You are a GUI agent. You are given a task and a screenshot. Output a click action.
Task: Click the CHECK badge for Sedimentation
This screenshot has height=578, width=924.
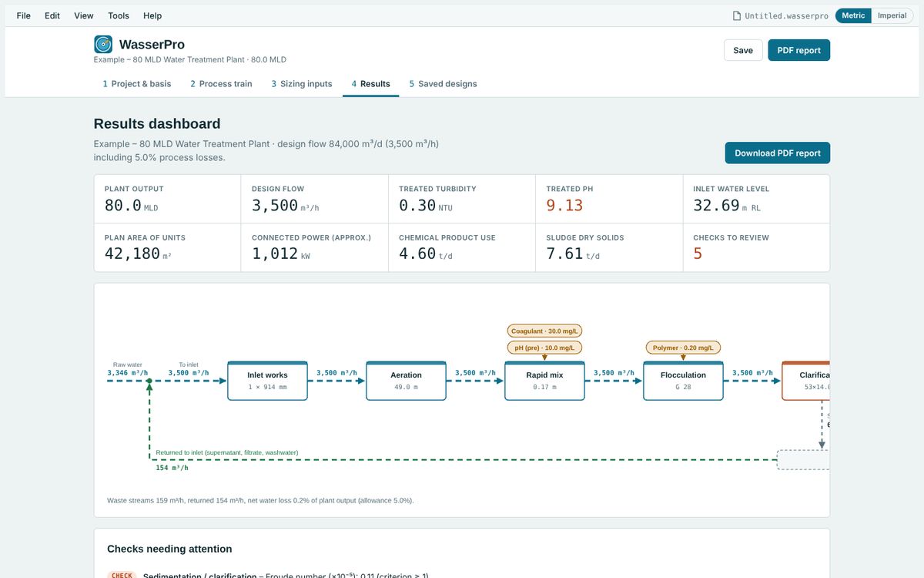122,575
